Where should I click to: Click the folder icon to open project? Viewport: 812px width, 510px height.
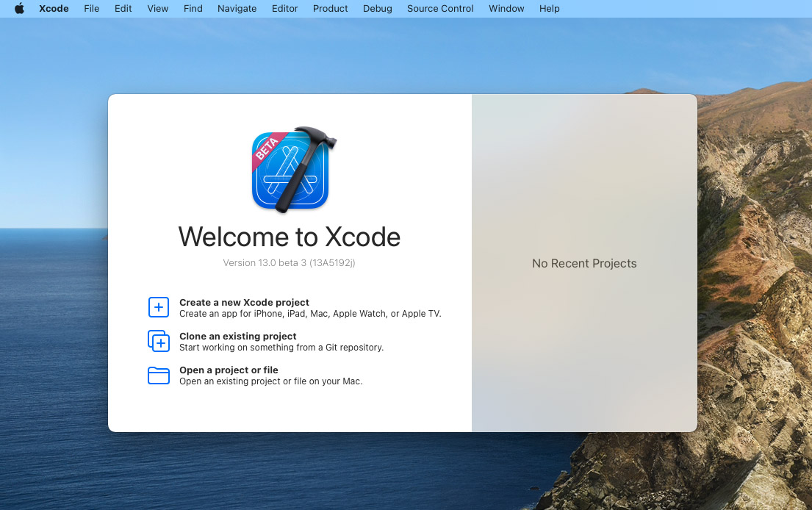(x=159, y=376)
